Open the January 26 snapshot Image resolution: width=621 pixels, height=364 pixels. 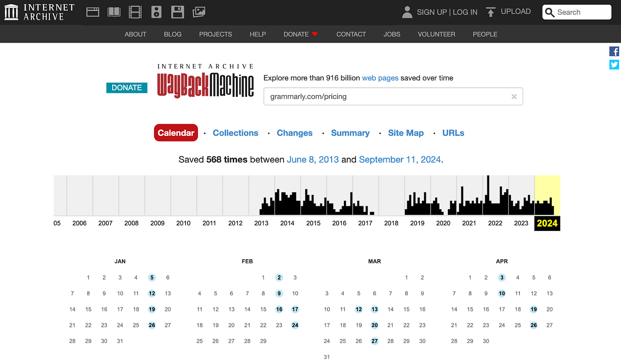(152, 325)
